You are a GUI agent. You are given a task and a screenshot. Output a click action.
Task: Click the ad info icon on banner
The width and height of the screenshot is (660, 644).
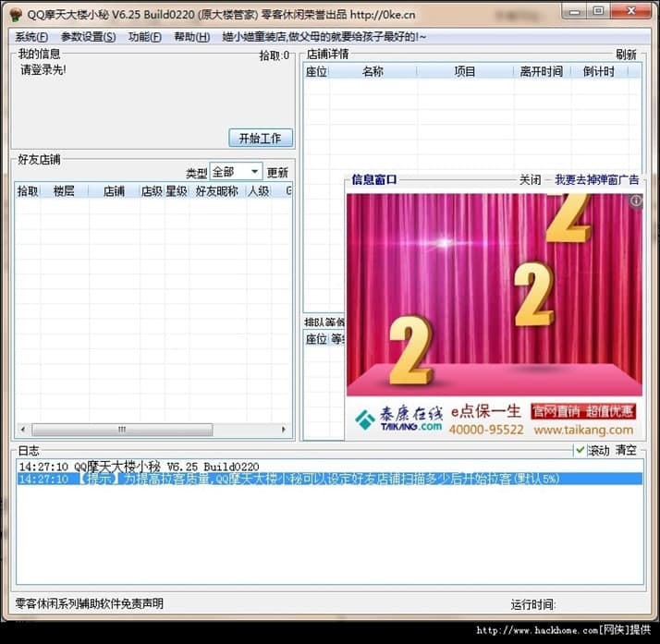(x=636, y=201)
